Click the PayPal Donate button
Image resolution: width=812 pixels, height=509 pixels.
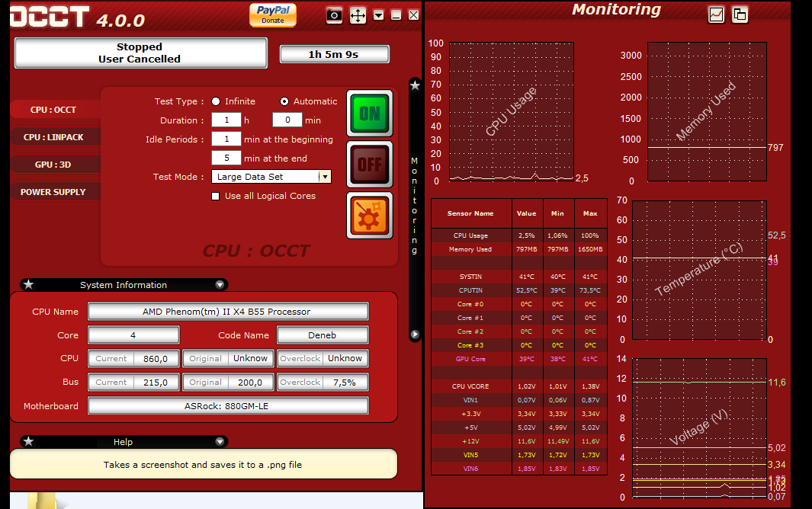(x=273, y=14)
